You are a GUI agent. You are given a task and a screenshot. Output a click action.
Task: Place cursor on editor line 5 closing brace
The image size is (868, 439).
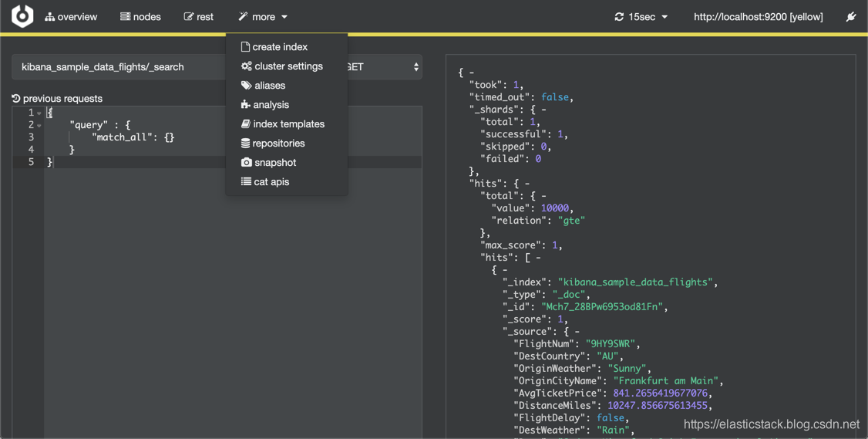[50, 162]
